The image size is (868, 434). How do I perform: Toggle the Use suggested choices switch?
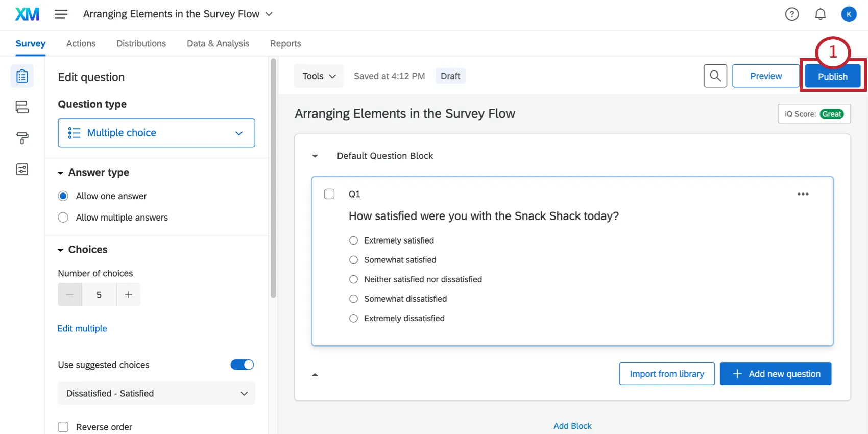pos(242,365)
